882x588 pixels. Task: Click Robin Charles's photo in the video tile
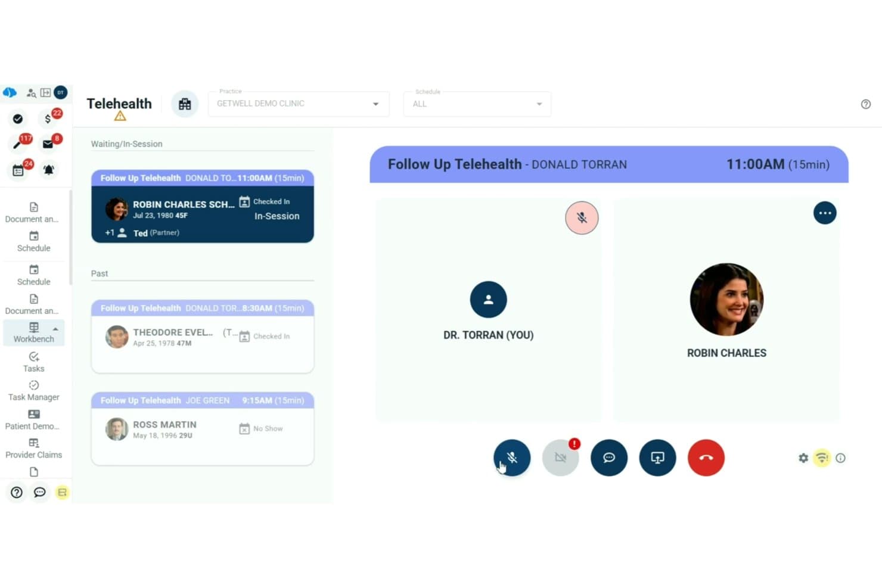(x=726, y=300)
